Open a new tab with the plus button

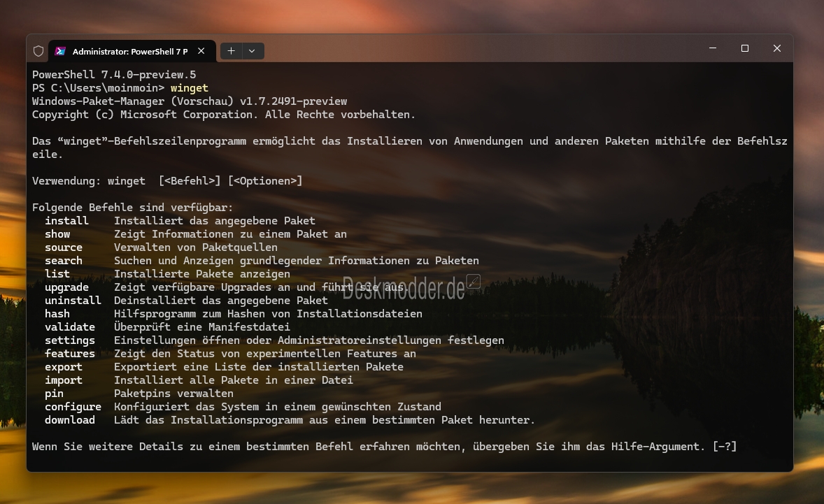[x=232, y=51]
